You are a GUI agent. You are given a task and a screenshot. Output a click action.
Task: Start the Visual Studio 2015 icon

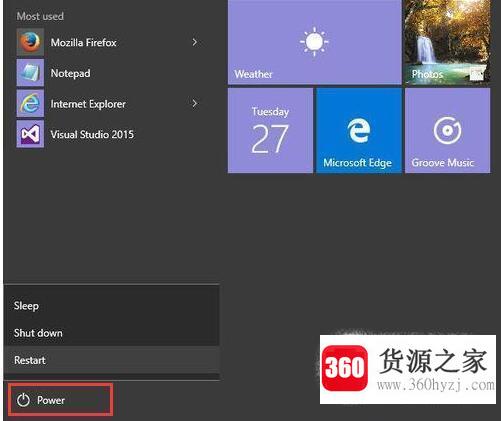click(30, 134)
